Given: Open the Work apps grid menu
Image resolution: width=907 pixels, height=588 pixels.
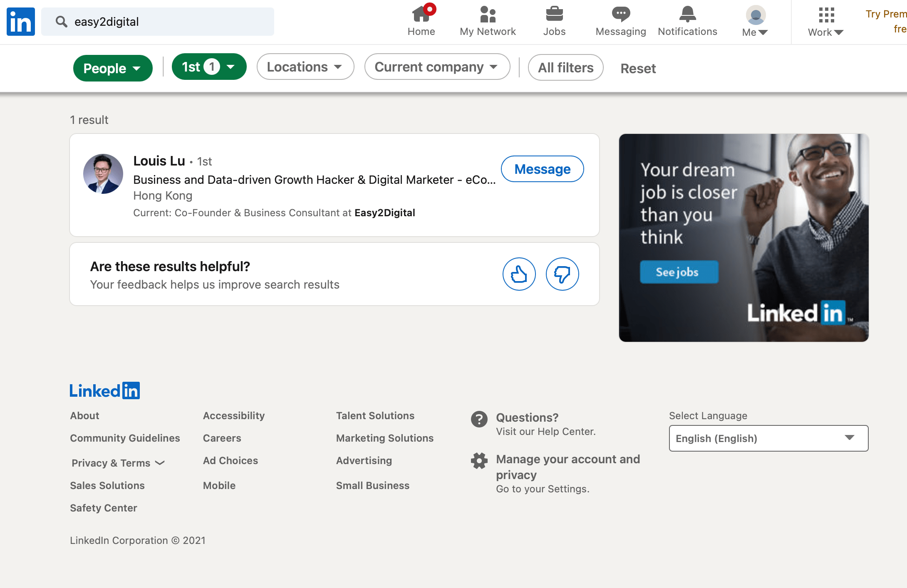Looking at the screenshot, I should 826,15.
